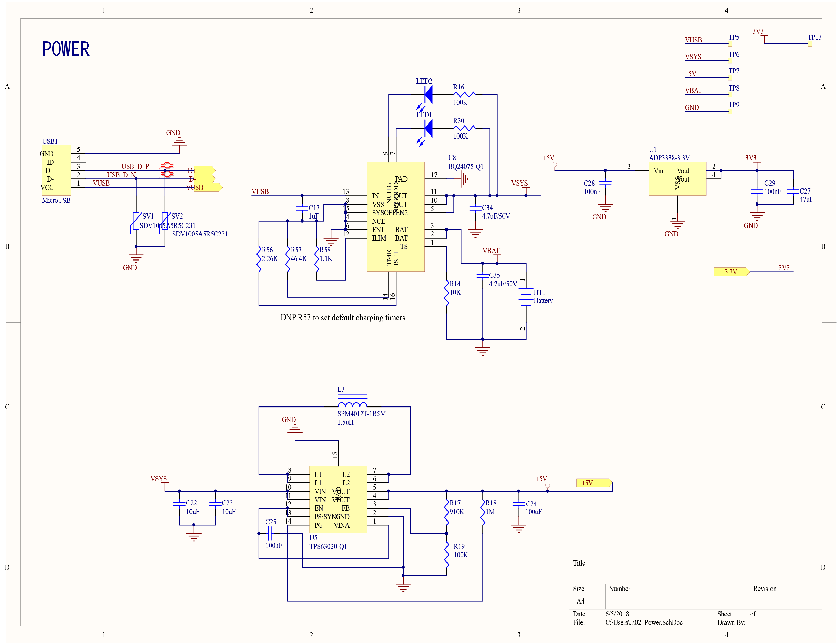Select the LED1 diode symbol
Screen dimensions: 838x644
click(x=428, y=128)
